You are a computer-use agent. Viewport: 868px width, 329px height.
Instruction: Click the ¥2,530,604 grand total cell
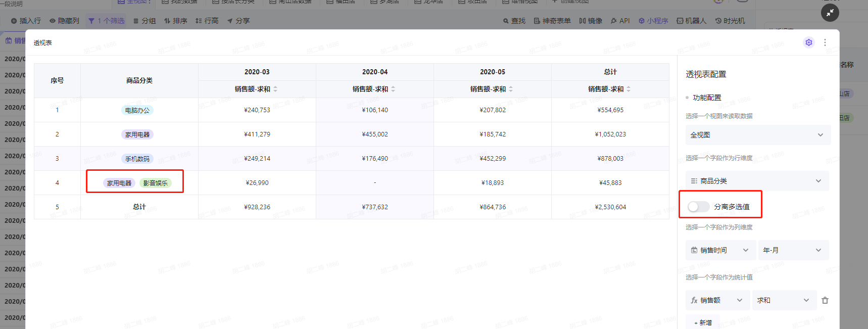[x=610, y=207]
